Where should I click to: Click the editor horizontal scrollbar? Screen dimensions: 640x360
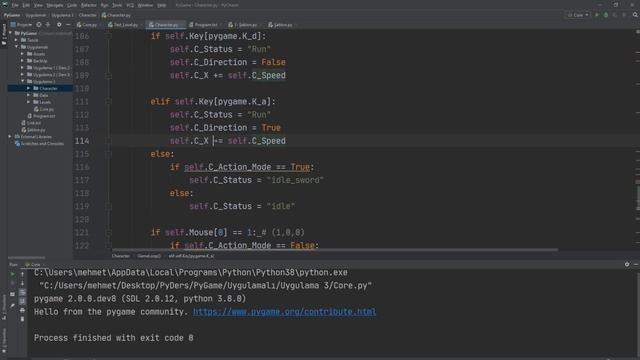tap(335, 250)
